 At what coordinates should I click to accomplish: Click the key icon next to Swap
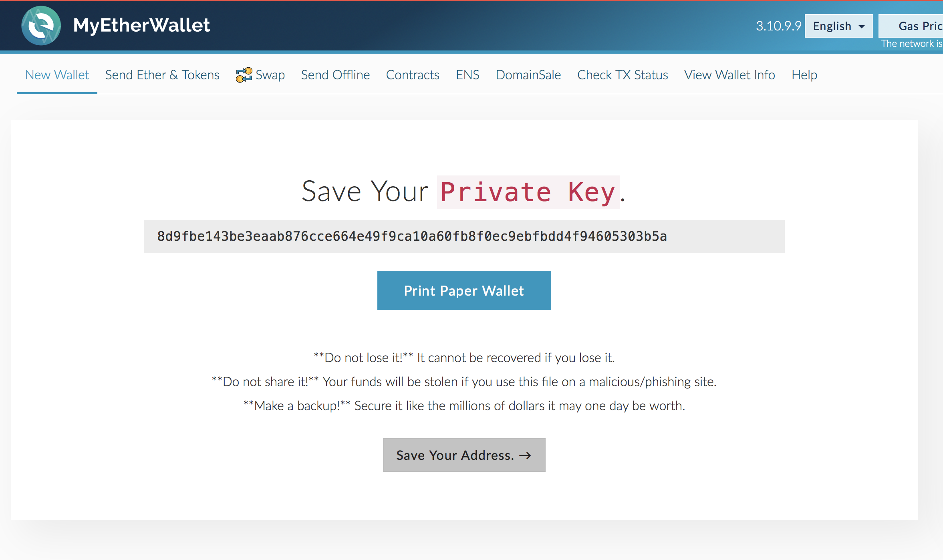tap(242, 75)
